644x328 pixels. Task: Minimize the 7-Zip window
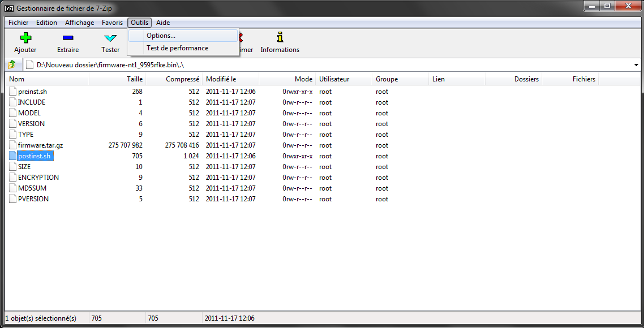pos(591,5)
